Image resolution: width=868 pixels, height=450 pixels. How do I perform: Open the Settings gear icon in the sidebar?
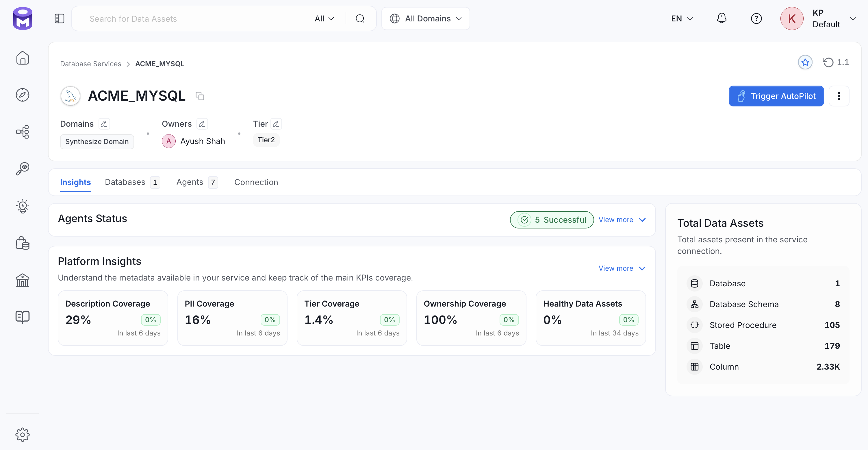tap(23, 434)
